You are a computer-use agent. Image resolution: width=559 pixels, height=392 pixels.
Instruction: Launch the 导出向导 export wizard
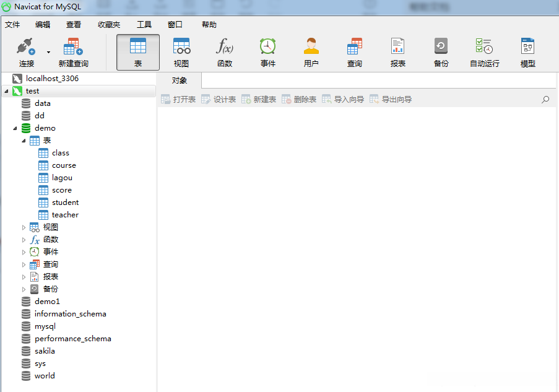(391, 100)
